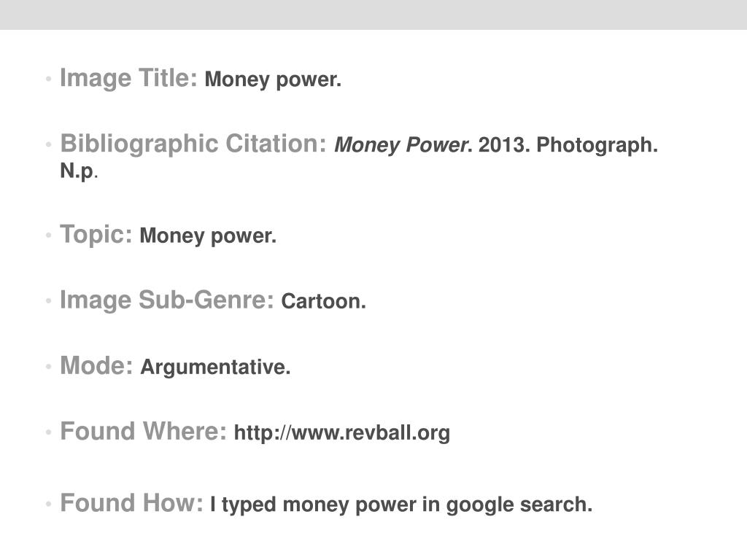
Task: Click the bullet beside Found How
Action: click(x=48, y=504)
